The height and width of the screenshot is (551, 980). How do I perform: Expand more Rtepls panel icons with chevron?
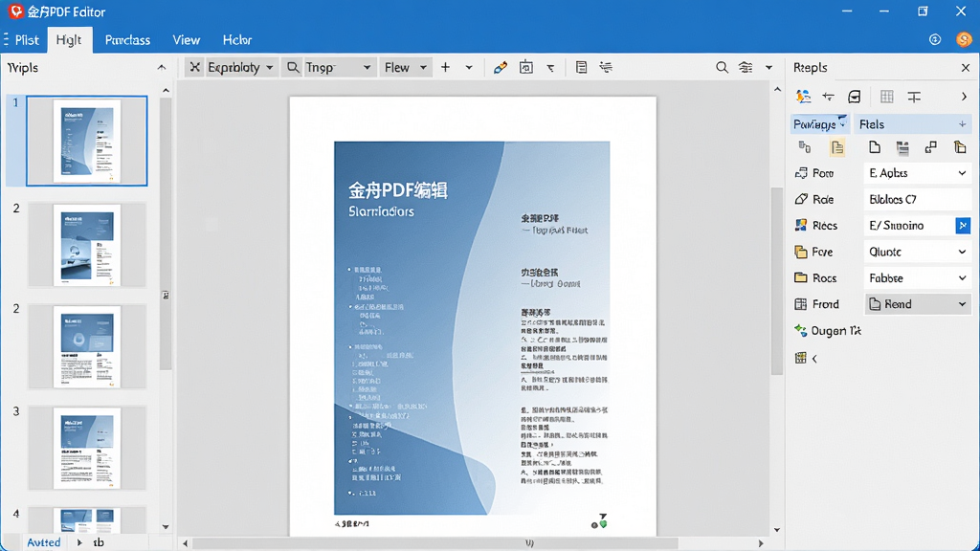(x=964, y=97)
